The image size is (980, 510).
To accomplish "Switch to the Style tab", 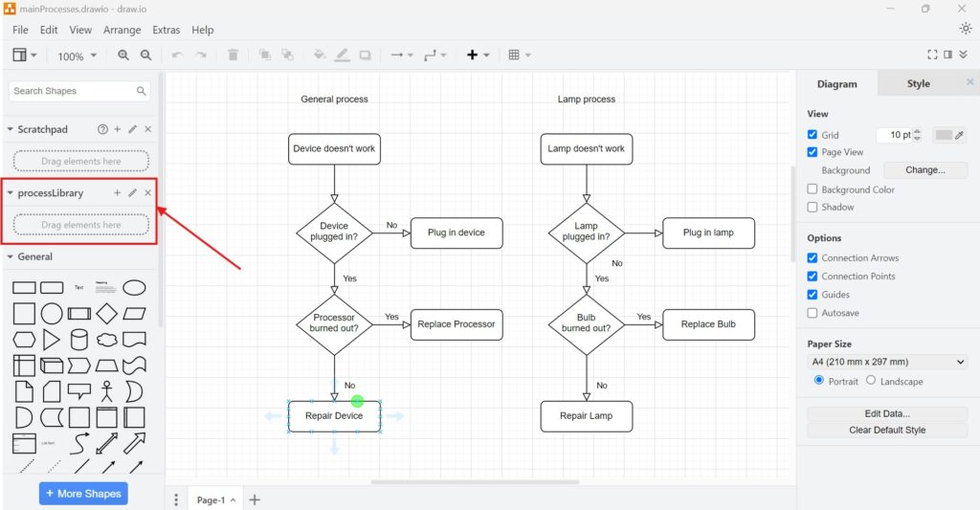I will [918, 84].
